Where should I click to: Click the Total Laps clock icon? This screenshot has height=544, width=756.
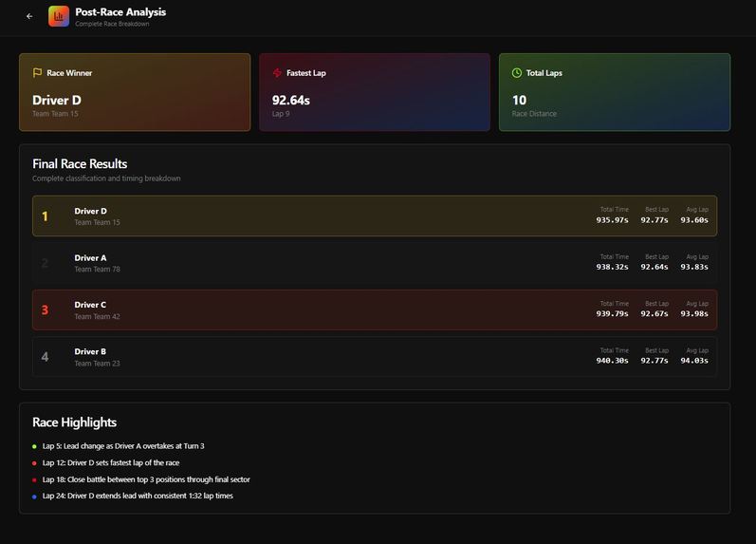click(x=516, y=73)
